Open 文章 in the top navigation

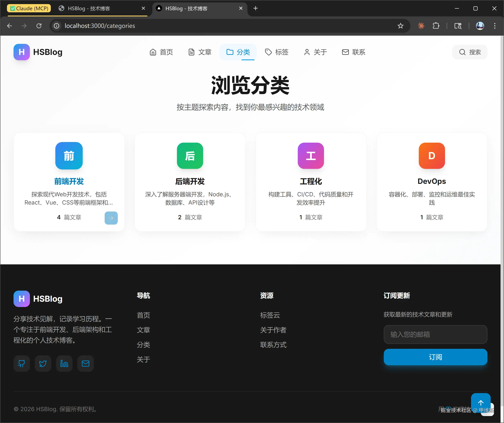pos(200,52)
